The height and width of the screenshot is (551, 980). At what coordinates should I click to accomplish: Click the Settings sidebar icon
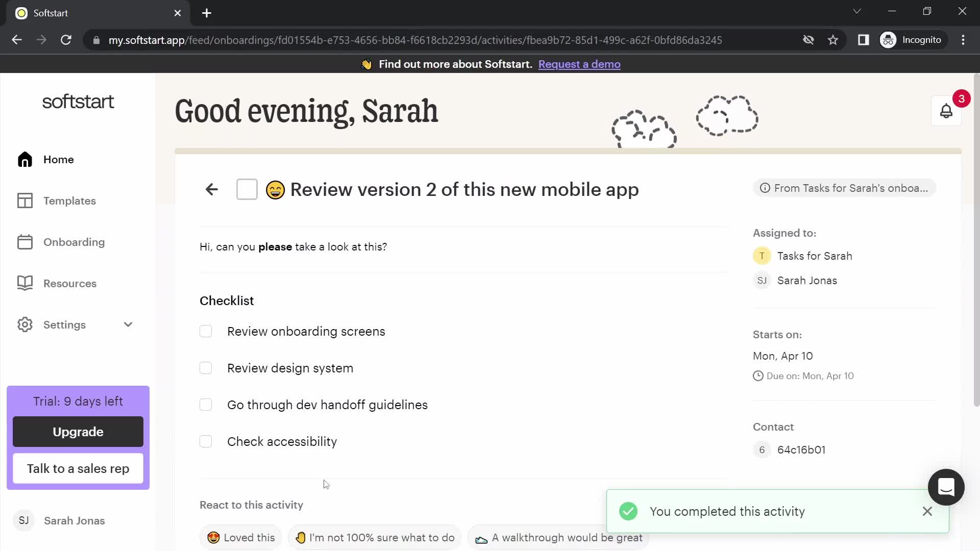[25, 325]
